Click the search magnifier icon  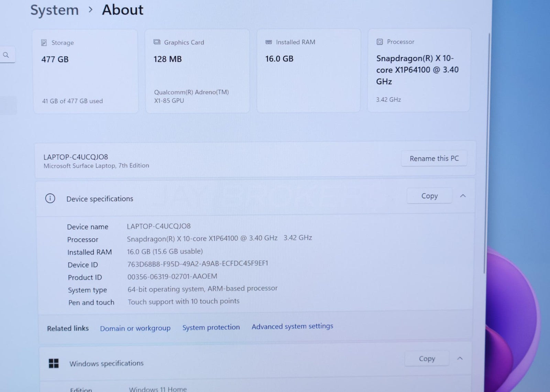click(x=6, y=55)
